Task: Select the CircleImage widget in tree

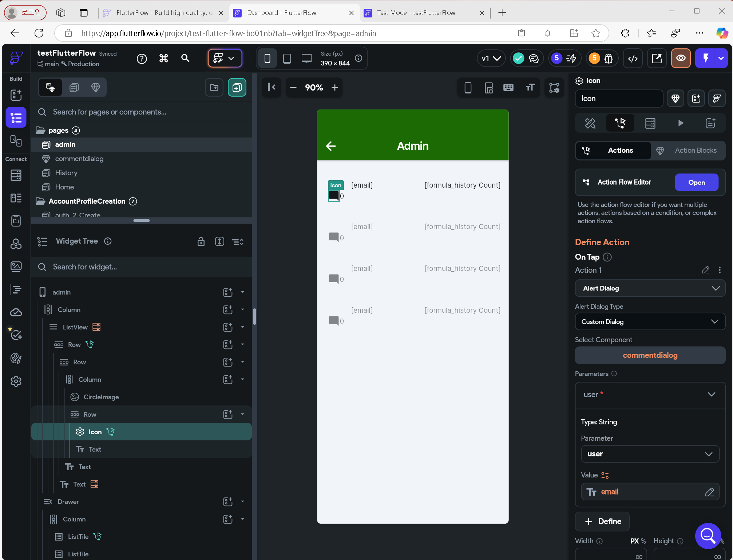Action: pos(101,397)
